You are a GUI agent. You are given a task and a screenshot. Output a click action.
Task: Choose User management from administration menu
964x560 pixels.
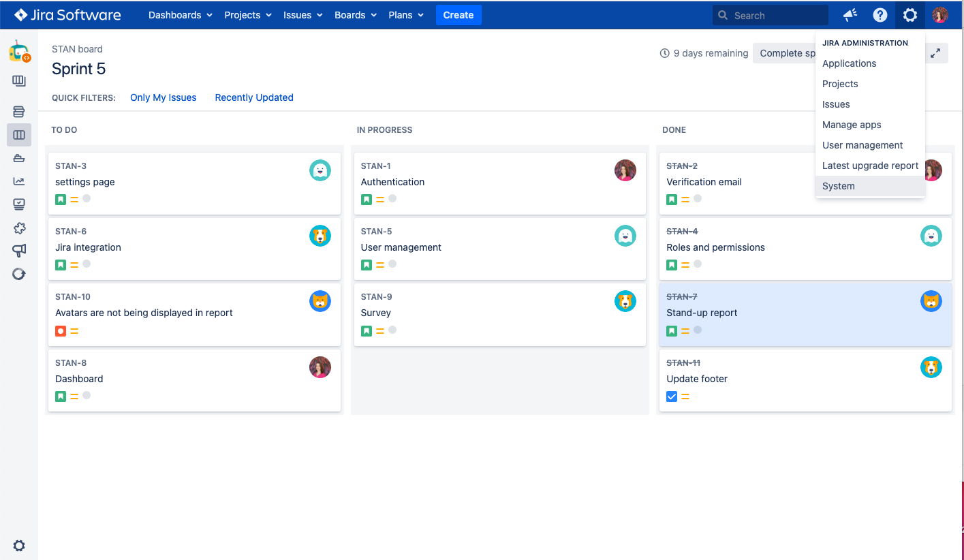coord(870,145)
